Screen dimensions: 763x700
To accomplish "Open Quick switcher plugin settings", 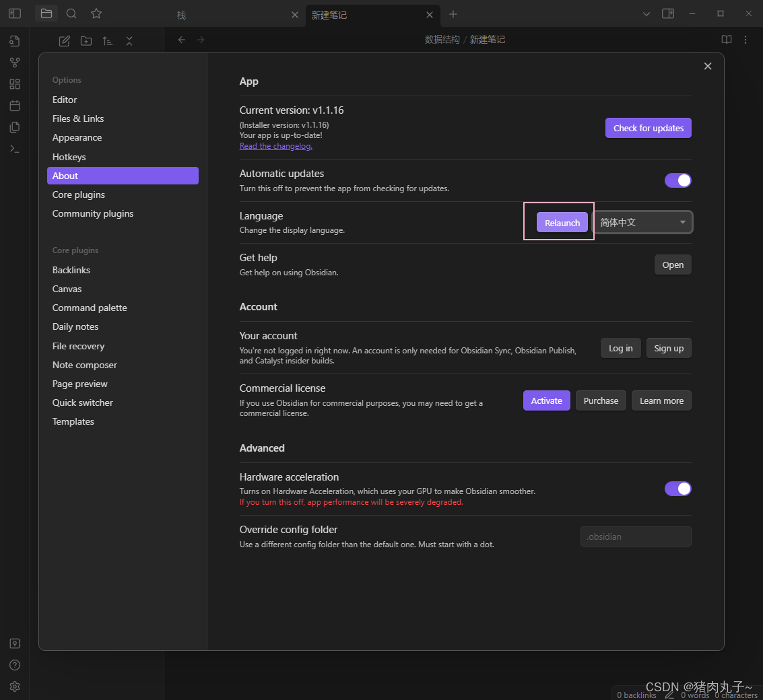I will click(123, 403).
